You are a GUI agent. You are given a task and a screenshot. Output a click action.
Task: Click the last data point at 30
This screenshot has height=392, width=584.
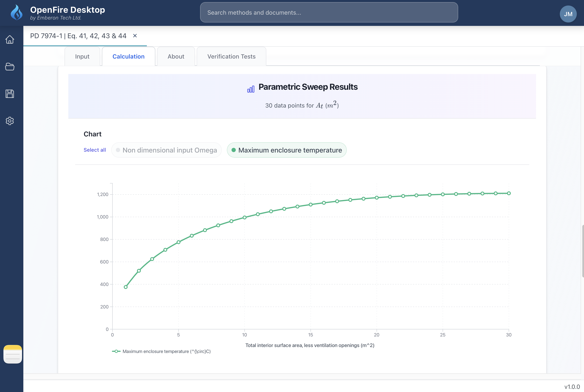click(x=508, y=193)
